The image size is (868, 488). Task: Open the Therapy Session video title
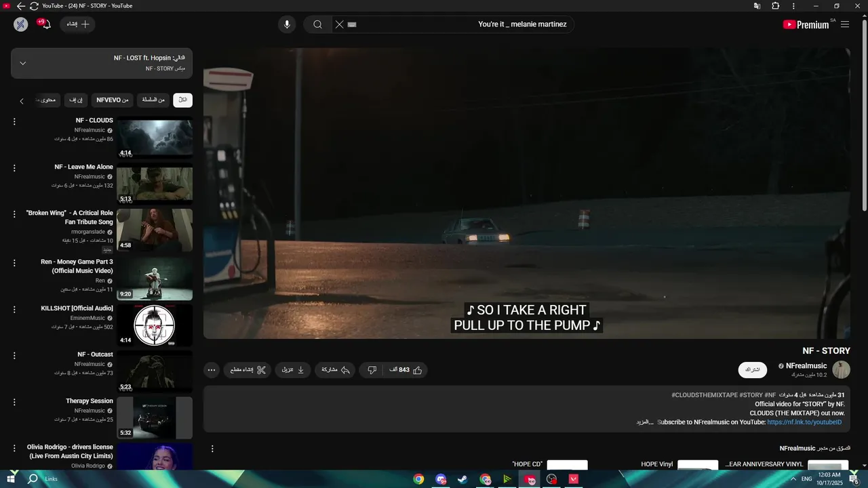tap(90, 401)
